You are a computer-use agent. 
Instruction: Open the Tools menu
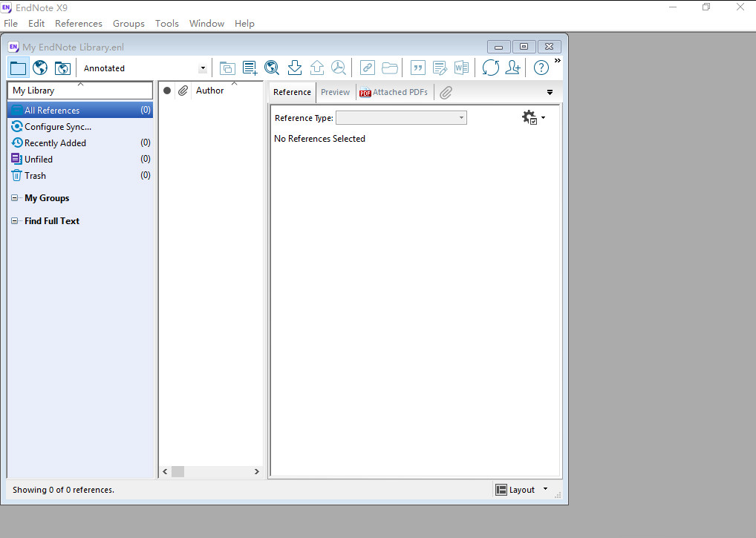166,23
